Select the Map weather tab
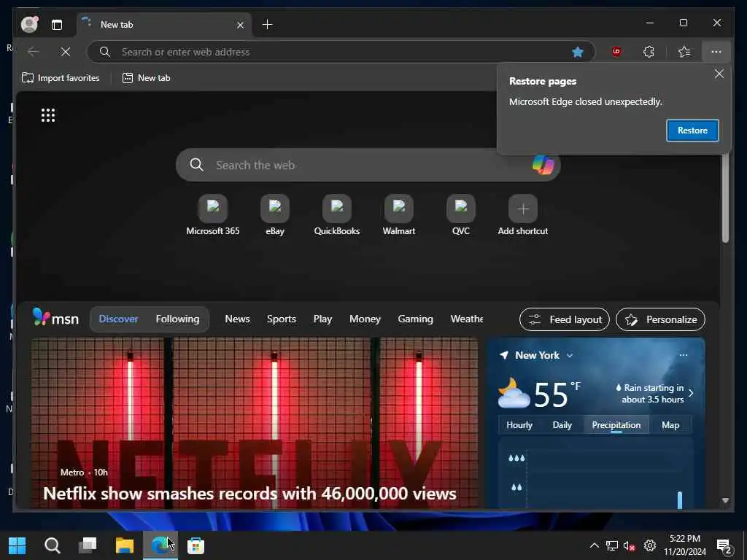Image resolution: width=747 pixels, height=560 pixels. (x=670, y=425)
